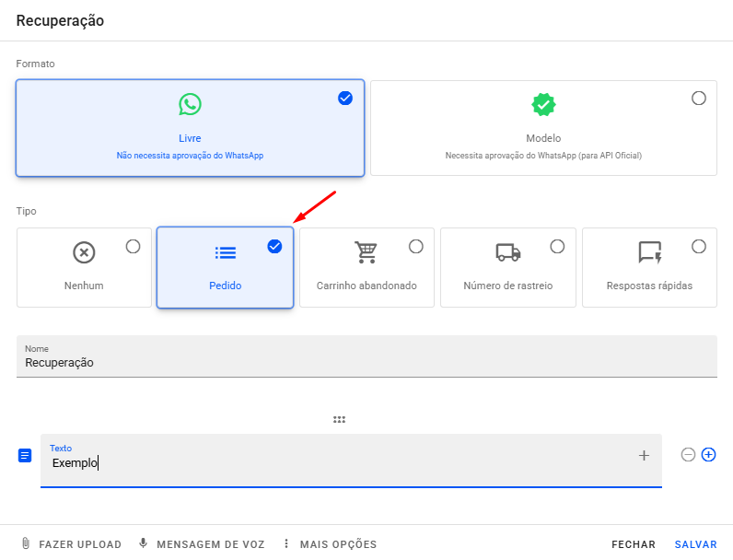This screenshot has width=733, height=560.
Task: Click the blue text block icon
Action: pyautogui.click(x=26, y=455)
